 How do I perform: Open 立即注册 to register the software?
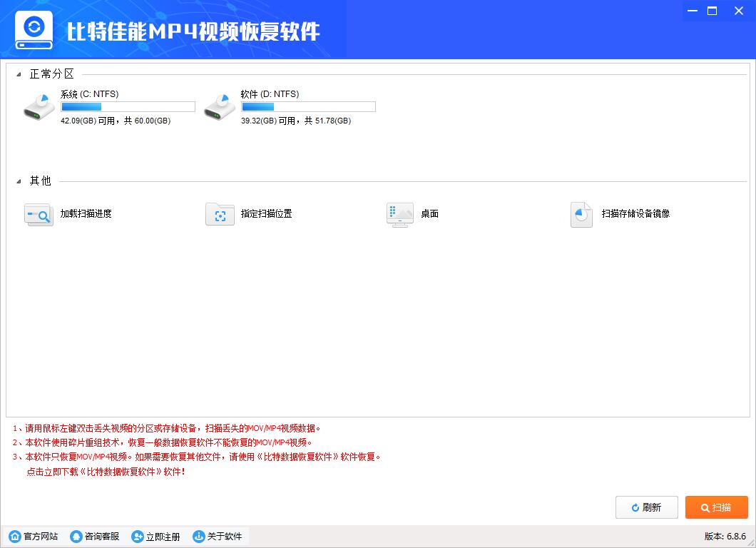click(x=155, y=536)
